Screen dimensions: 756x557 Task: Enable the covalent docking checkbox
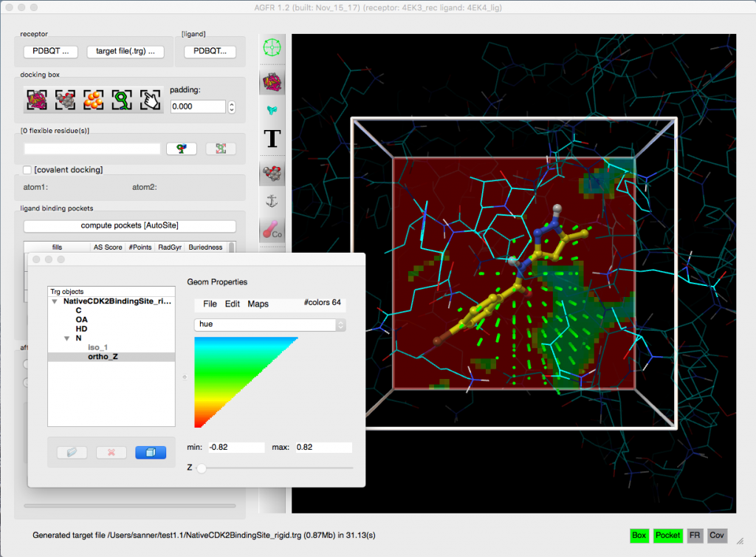pos(28,170)
